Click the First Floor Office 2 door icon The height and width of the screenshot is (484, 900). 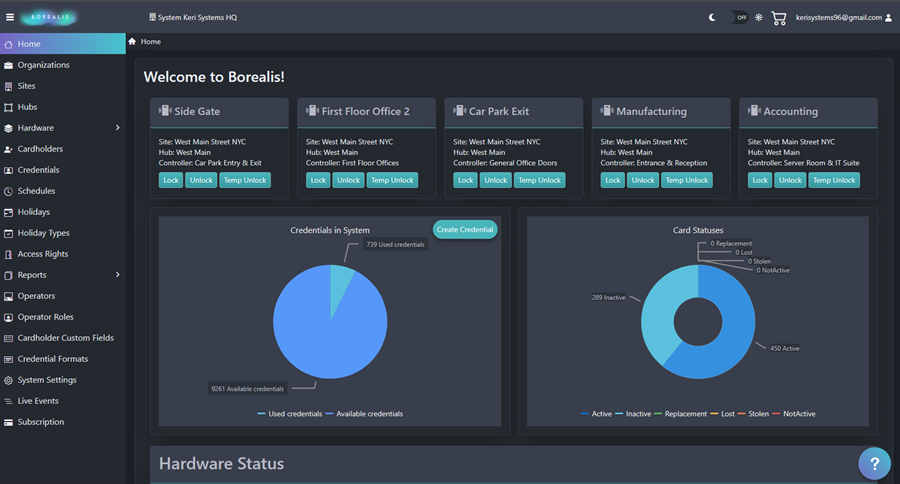coord(312,110)
